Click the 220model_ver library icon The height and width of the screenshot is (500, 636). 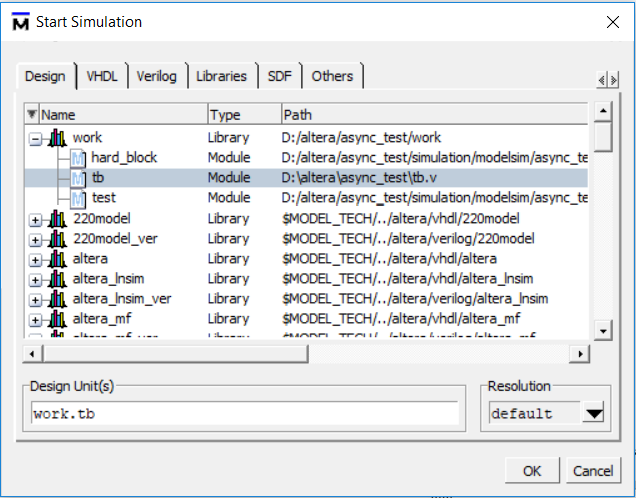(57, 239)
